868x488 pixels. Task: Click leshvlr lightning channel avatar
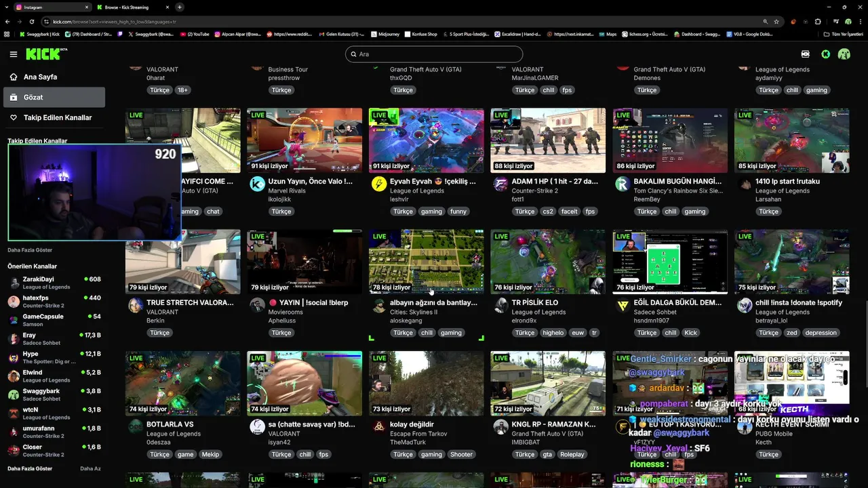379,184
